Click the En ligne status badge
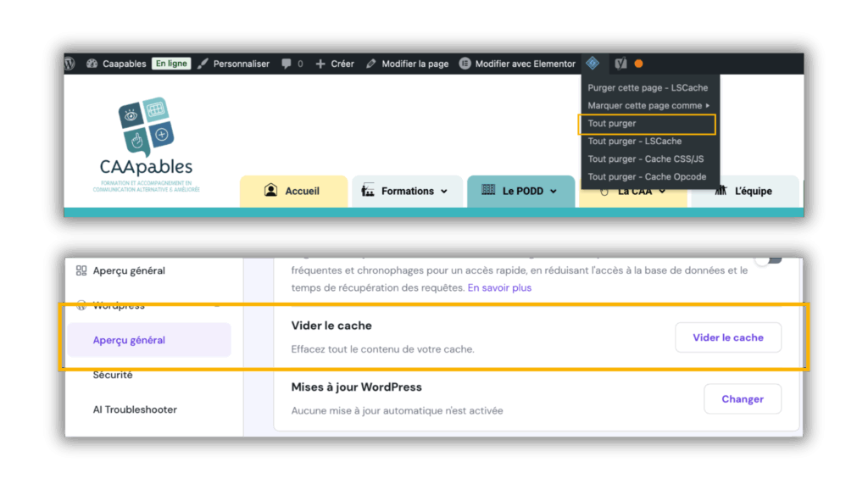 coord(171,64)
